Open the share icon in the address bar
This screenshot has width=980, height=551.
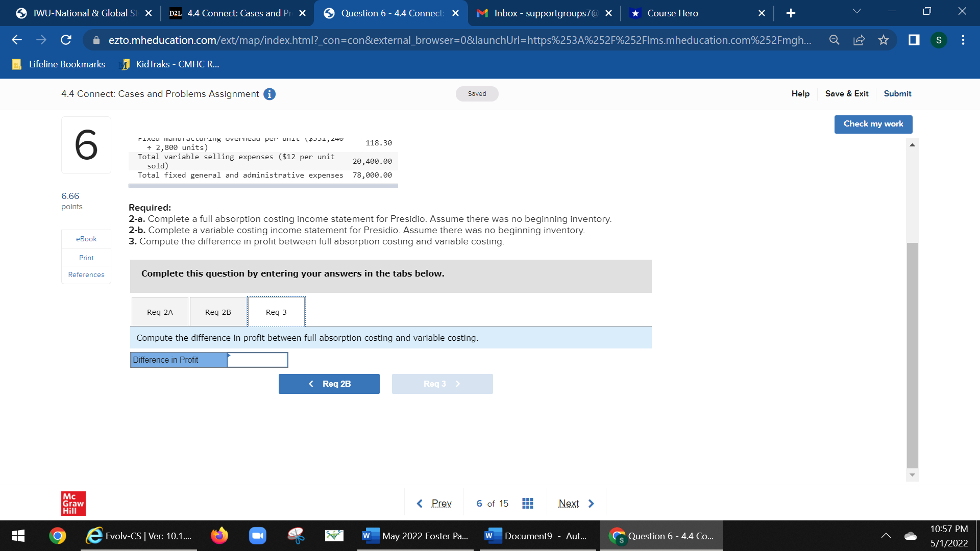[x=860, y=40]
